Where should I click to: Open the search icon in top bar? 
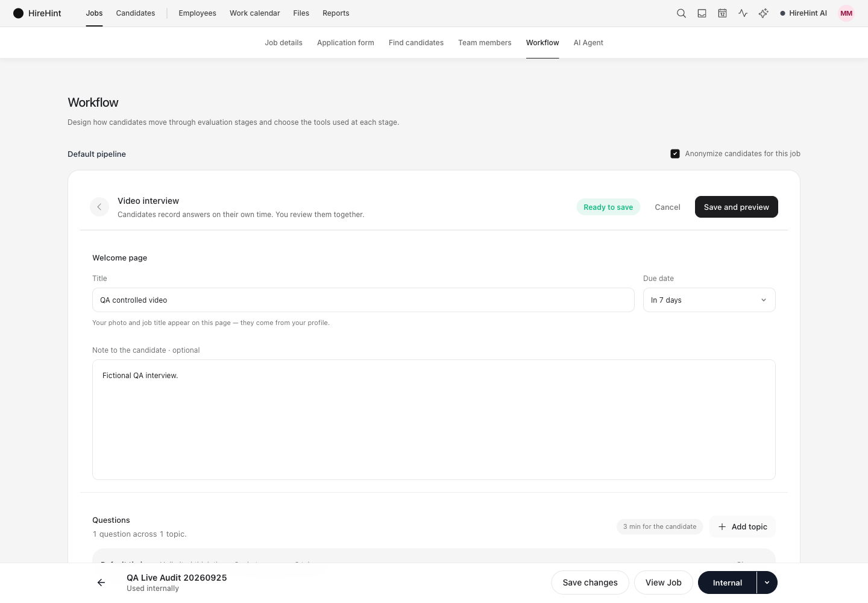[x=681, y=13]
